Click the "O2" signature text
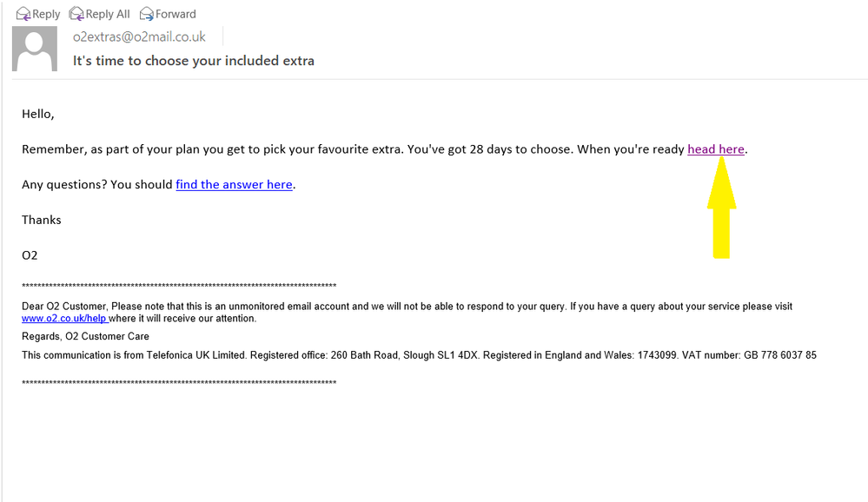868x502 pixels. click(30, 255)
